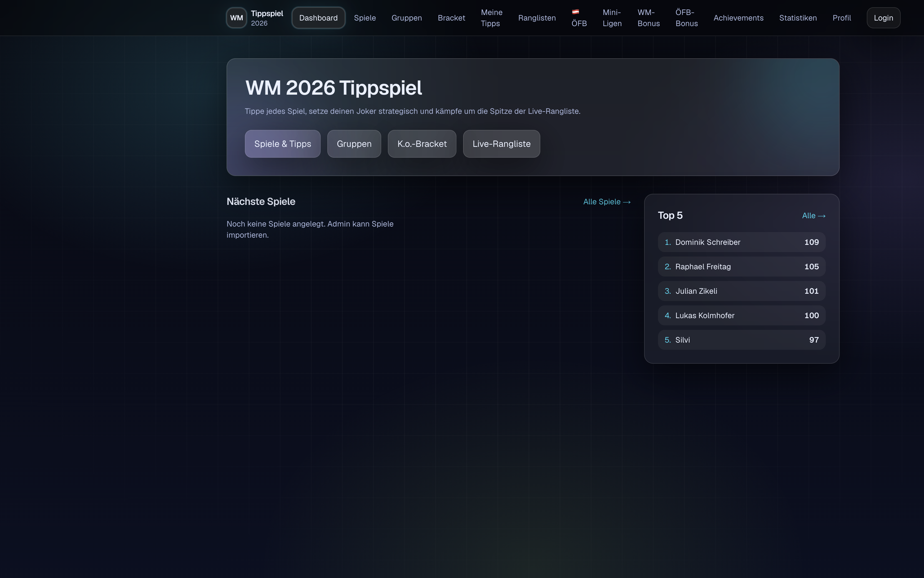Select Lukas Kolmhofer ranking row
Viewport: 924px width, 578px height.
(741, 315)
